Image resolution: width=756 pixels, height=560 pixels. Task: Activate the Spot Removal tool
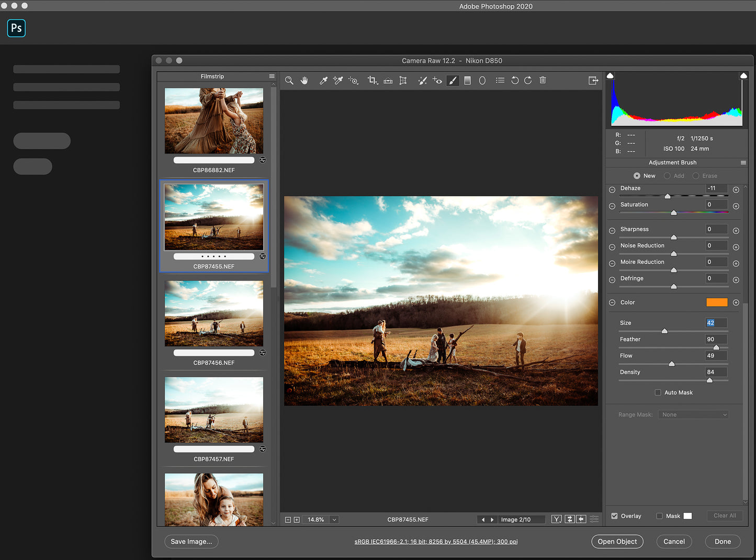[x=422, y=80]
